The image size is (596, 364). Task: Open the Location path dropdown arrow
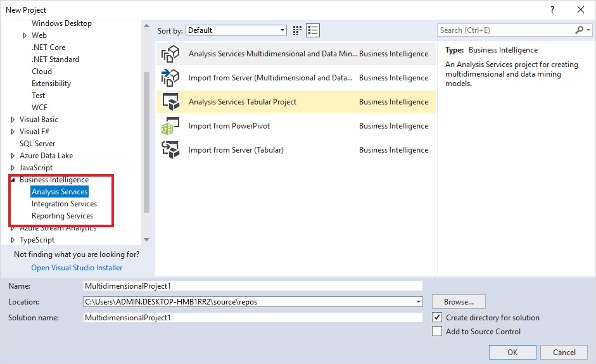point(418,302)
